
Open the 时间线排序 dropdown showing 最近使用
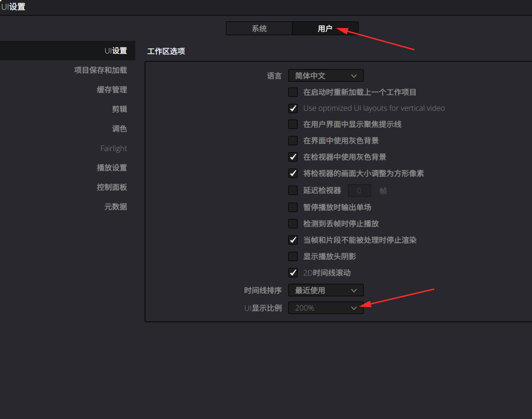pyautogui.click(x=326, y=290)
